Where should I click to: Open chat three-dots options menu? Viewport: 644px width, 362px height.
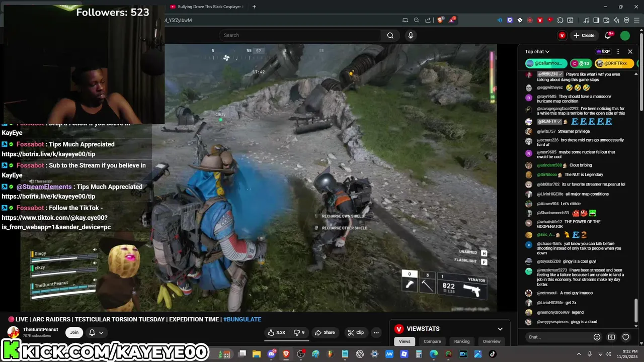[618, 51]
